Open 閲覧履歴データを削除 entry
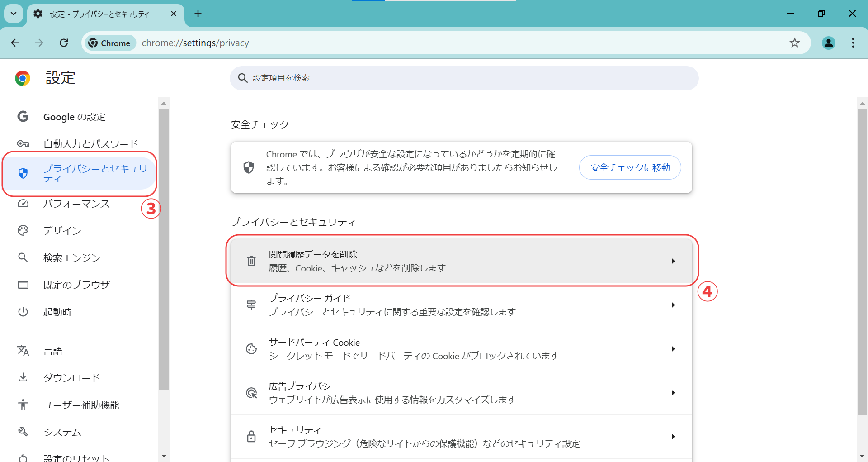The height and width of the screenshot is (462, 868). [x=462, y=261]
